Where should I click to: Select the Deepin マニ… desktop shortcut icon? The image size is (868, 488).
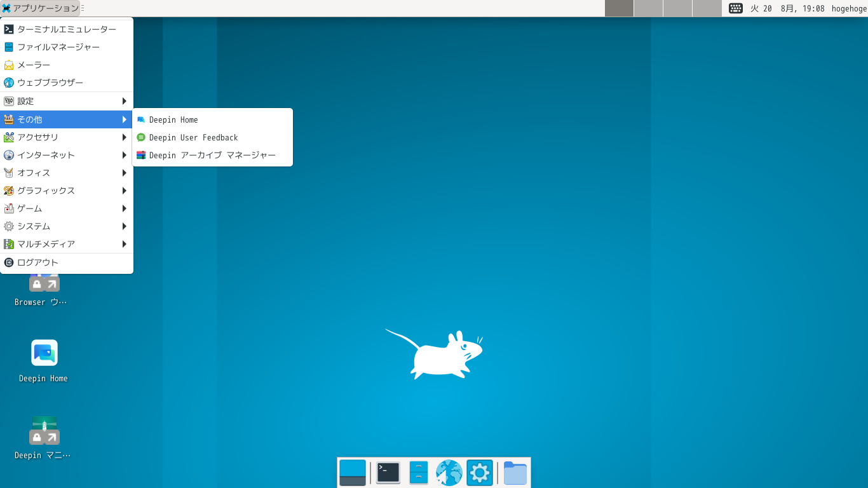pyautogui.click(x=44, y=430)
